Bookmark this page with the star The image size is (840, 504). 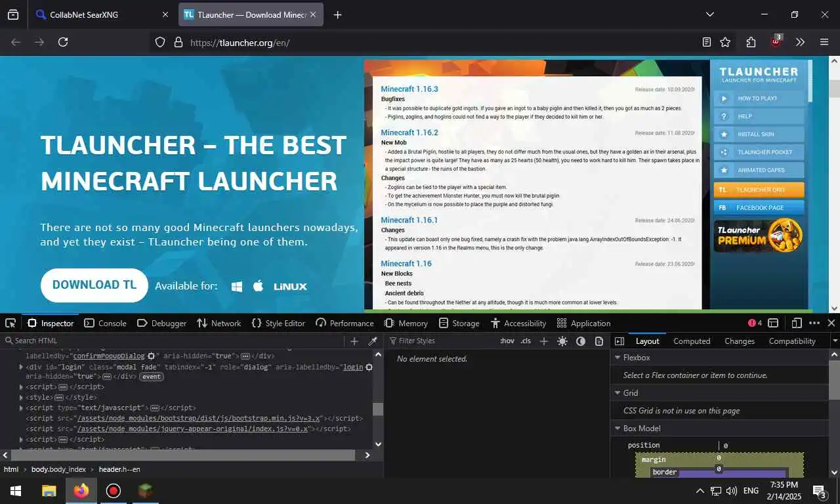[725, 42]
